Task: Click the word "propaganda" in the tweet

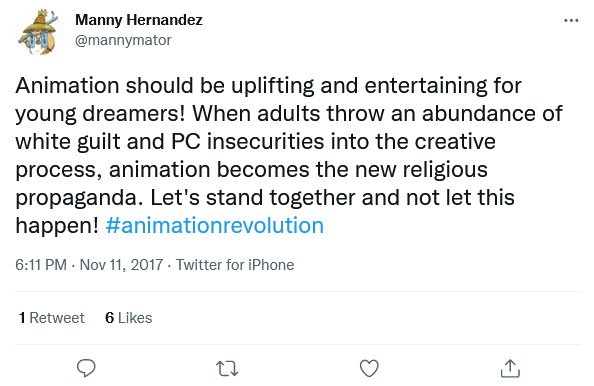Action: coord(76,198)
